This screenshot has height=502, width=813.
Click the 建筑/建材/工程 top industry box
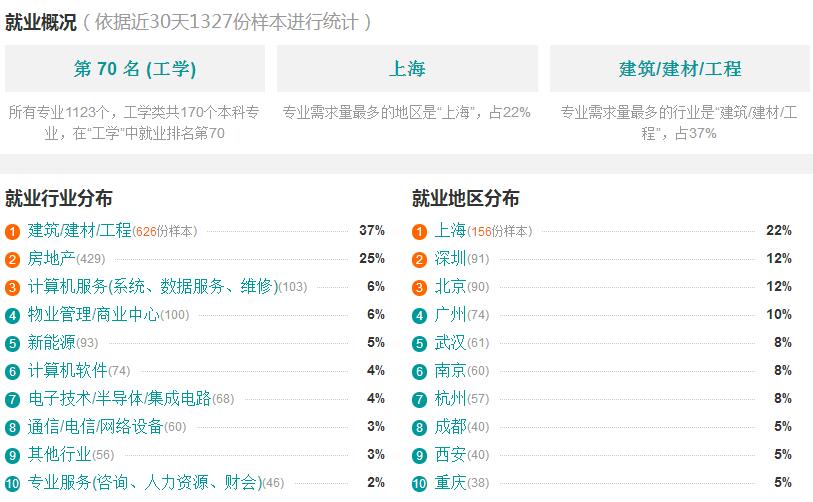click(680, 68)
